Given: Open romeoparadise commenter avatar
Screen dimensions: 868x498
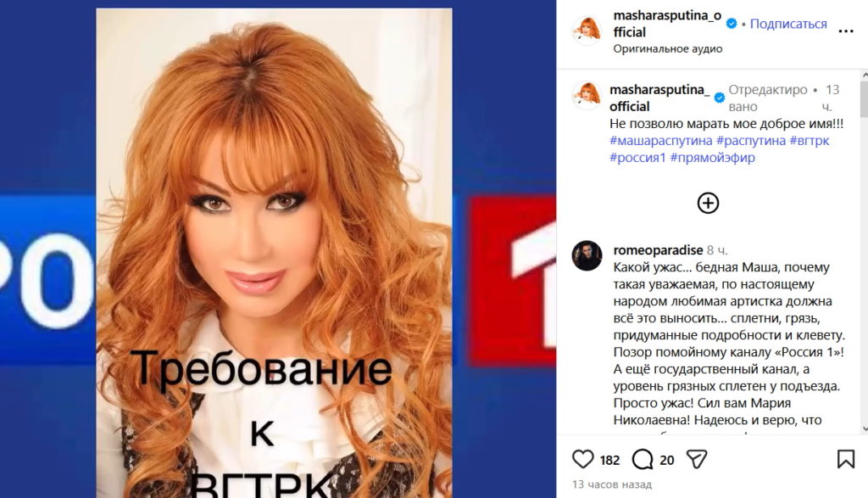Looking at the screenshot, I should [x=587, y=255].
